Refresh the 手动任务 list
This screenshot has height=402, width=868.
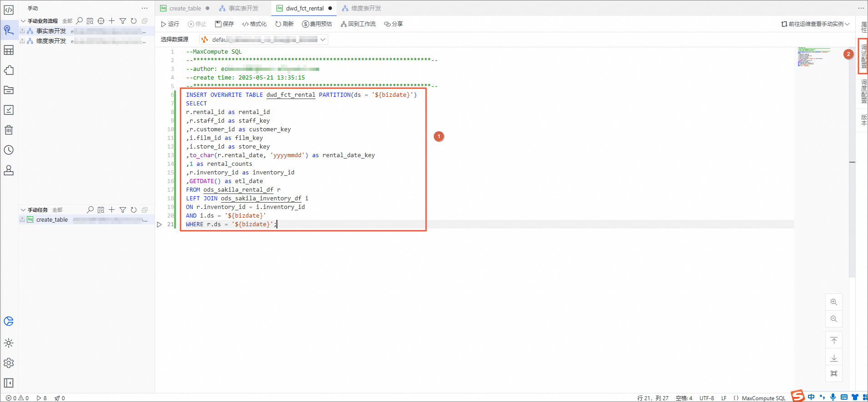point(134,210)
